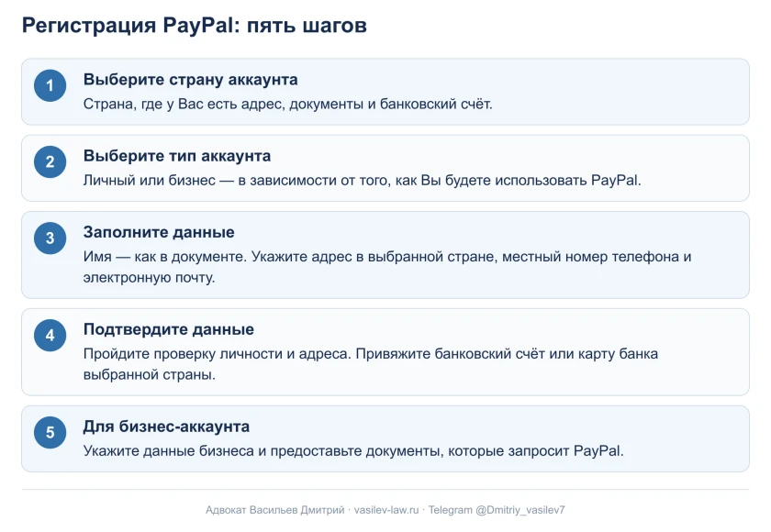Click text 'Страна, где у Вас есть адрес'
This screenshot has height=532, width=771.
click(184, 105)
